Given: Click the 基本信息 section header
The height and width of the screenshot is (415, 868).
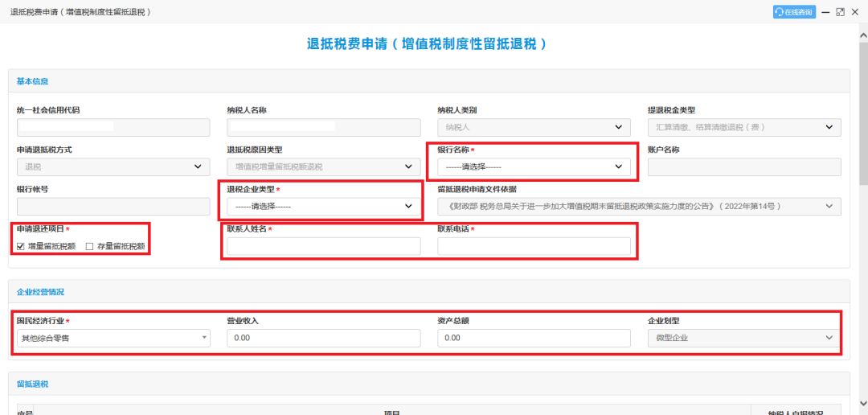Looking at the screenshot, I should pos(33,81).
